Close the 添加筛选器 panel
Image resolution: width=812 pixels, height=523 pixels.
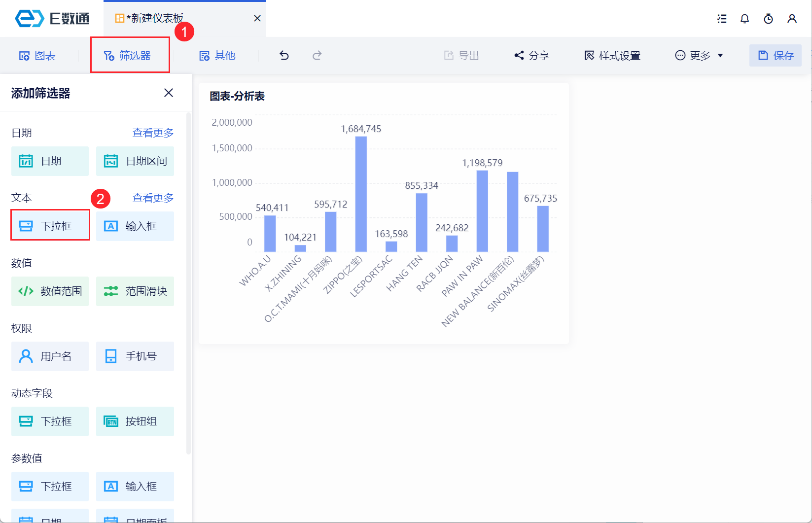pyautogui.click(x=169, y=93)
